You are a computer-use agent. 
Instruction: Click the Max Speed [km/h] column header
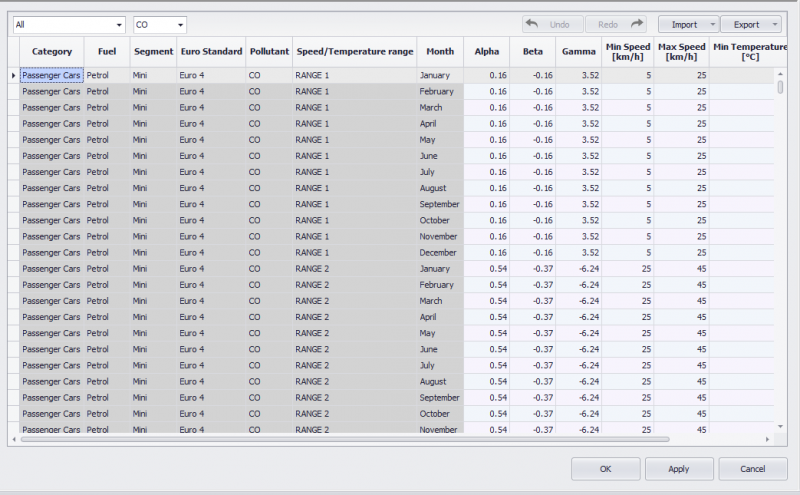[x=682, y=52]
